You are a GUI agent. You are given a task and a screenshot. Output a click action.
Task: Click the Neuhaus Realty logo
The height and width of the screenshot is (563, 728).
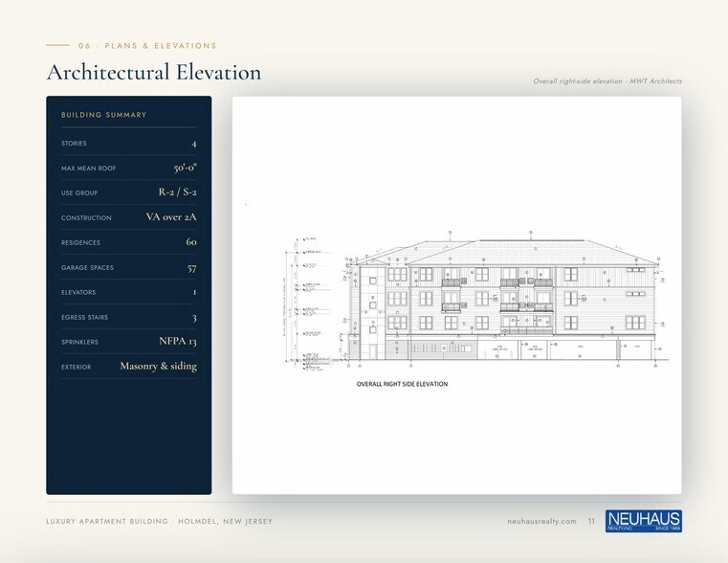644,521
